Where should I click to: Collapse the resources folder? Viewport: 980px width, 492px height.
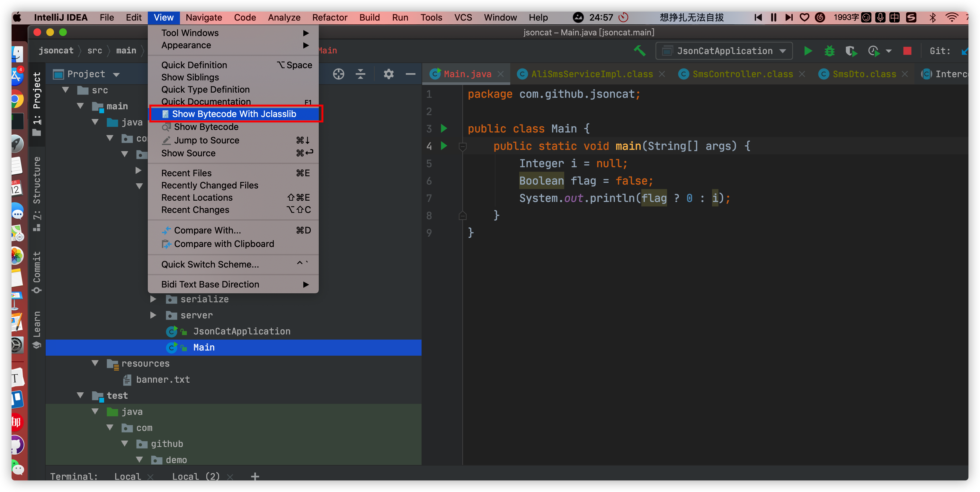[x=95, y=363]
